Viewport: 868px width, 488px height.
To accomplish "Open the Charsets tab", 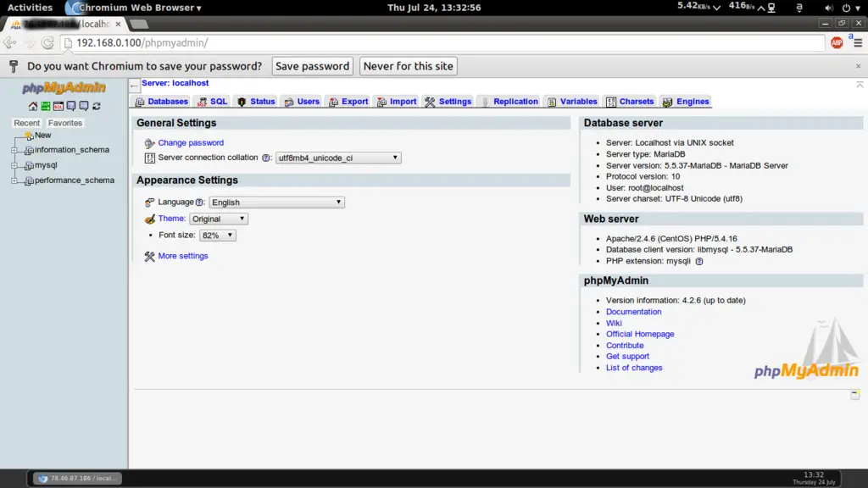I will tap(630, 102).
